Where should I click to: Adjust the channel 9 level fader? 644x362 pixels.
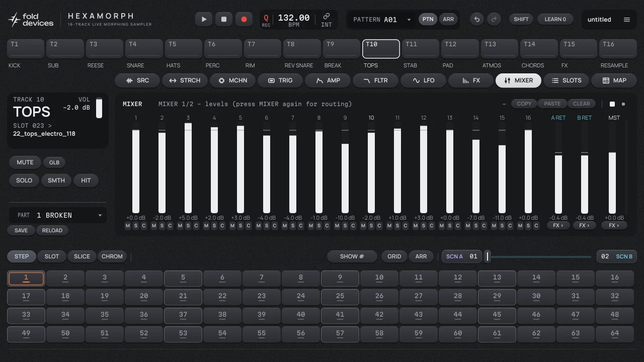(345, 168)
